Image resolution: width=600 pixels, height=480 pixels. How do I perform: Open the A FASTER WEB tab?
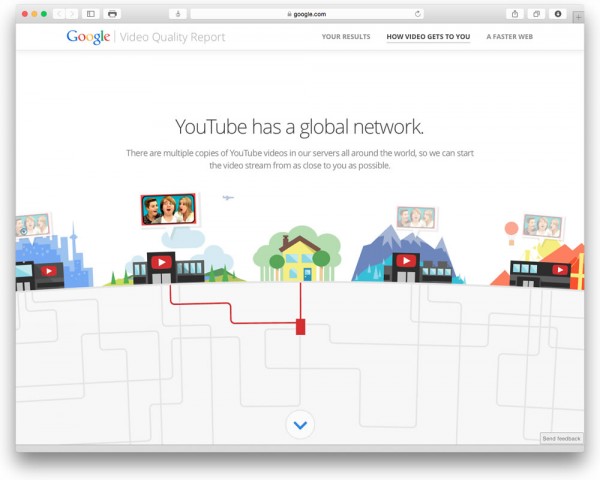[x=509, y=37]
